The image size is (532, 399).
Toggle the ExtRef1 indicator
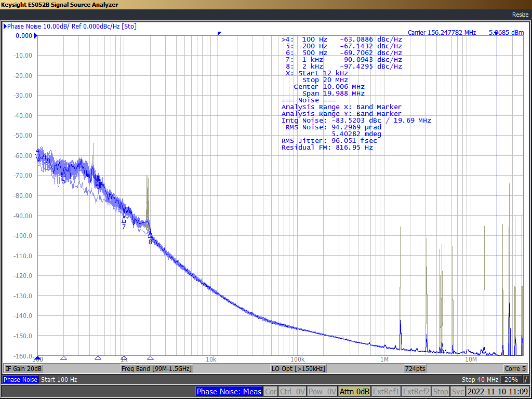pos(386,391)
